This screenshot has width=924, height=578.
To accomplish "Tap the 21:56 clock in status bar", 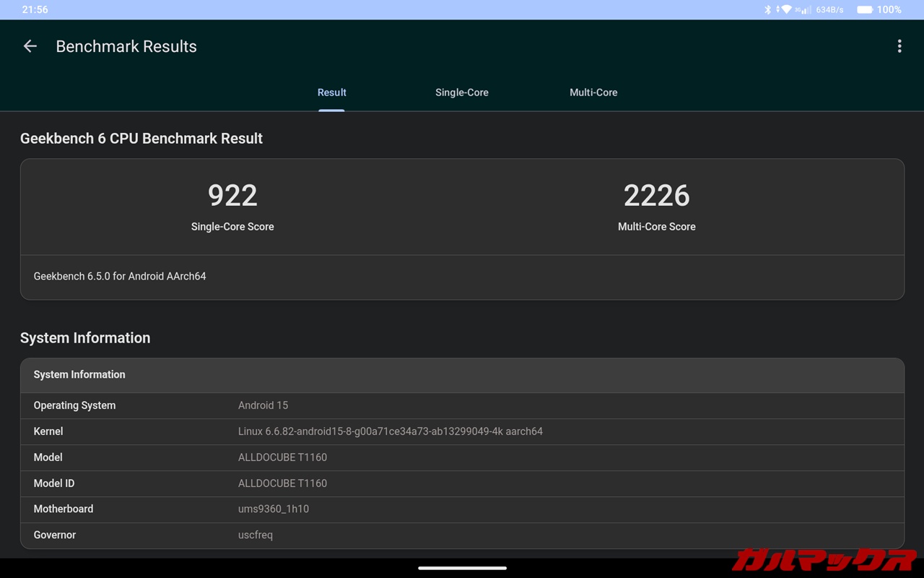I will point(35,10).
